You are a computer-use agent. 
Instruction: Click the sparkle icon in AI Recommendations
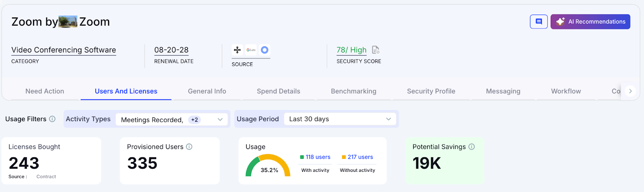pos(560,21)
